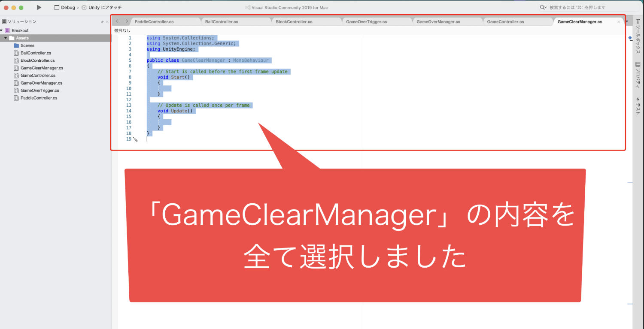This screenshot has width=644, height=329.
Task: Click line number 13 in the gutter
Action: click(129, 105)
